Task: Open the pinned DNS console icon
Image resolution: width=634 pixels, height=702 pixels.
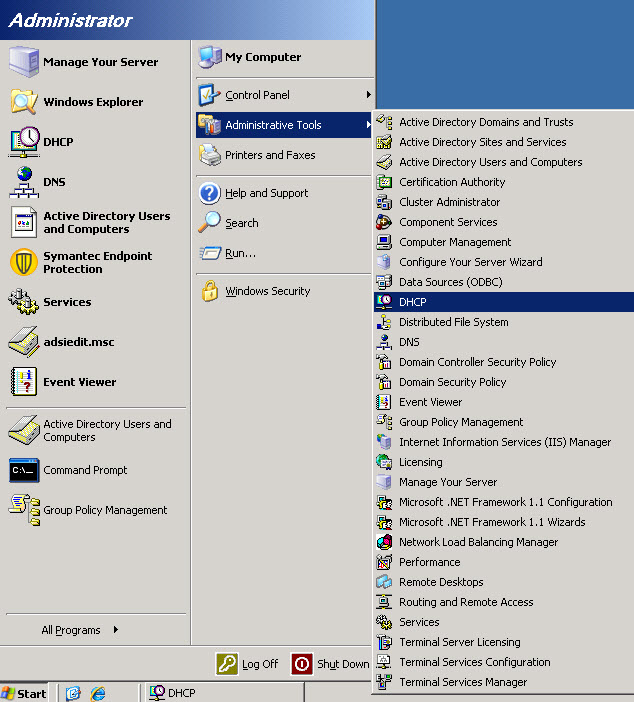Action: 24,182
